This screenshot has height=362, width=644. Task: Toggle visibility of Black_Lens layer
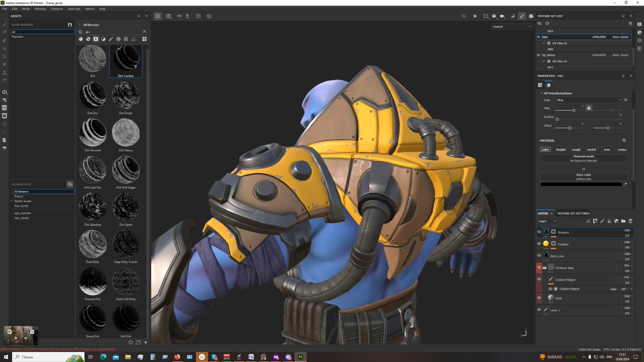539,256
